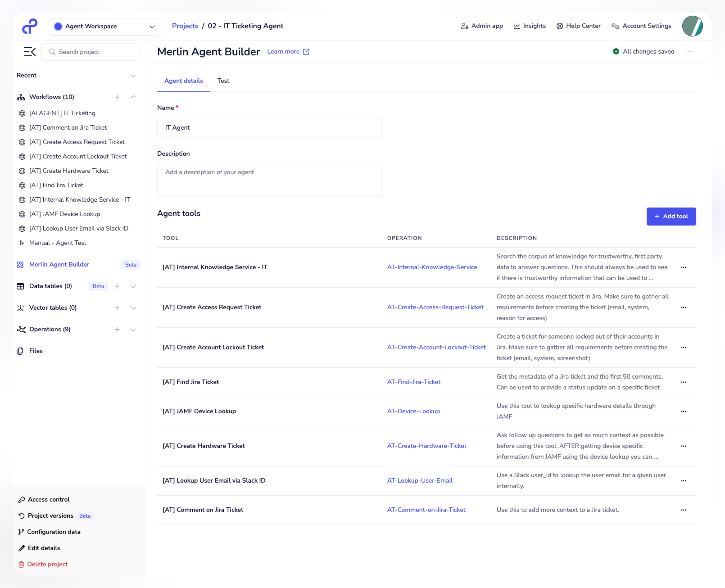This screenshot has height=588, width=725.
Task: Select the Operations section icon
Action: pyautogui.click(x=21, y=329)
